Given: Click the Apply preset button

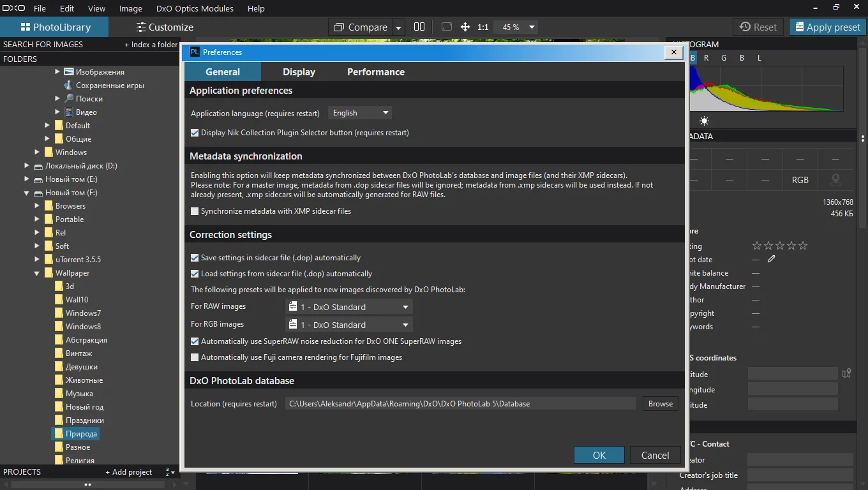Looking at the screenshot, I should click(x=828, y=27).
